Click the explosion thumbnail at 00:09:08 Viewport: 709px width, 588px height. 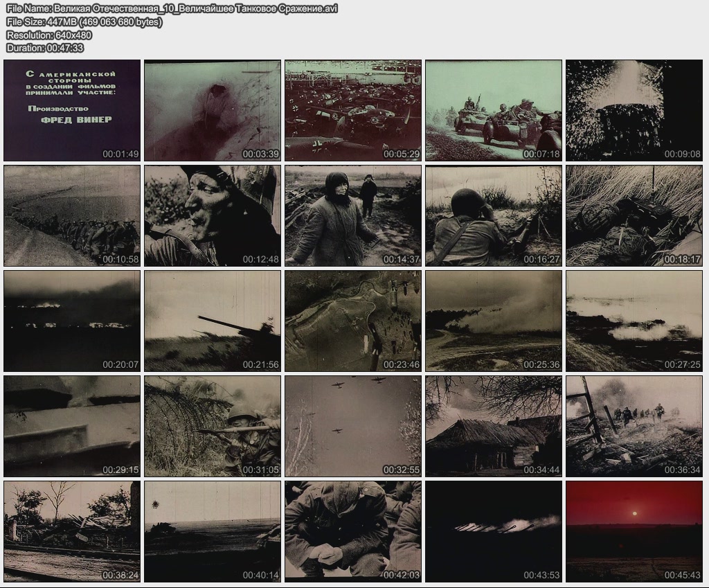[634, 110]
